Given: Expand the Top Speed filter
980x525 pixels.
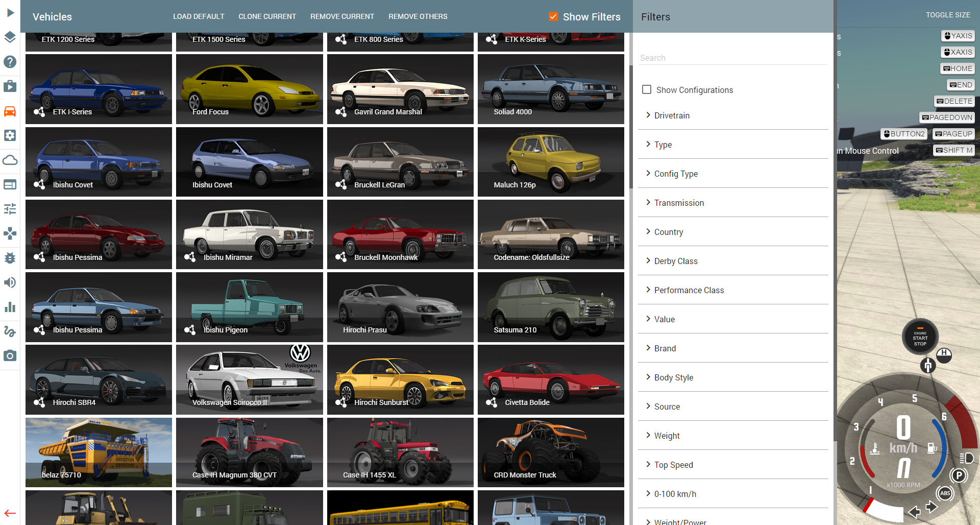Looking at the screenshot, I should [733, 465].
